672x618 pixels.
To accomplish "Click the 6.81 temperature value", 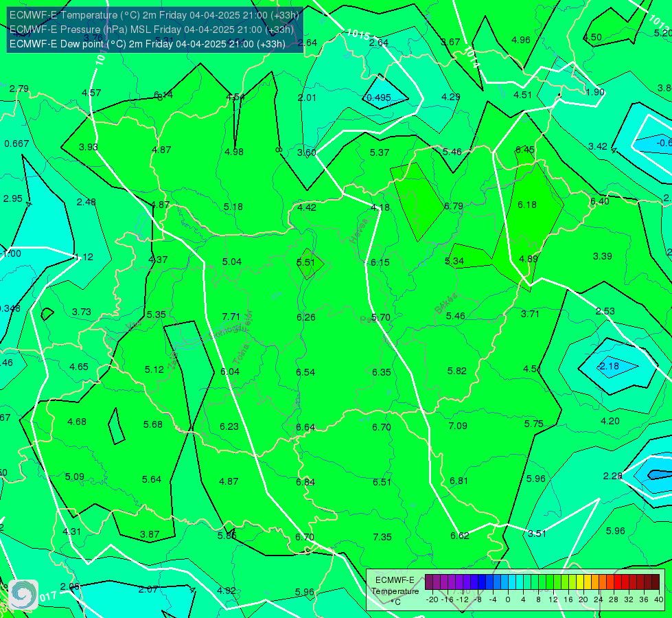I will [x=459, y=481].
